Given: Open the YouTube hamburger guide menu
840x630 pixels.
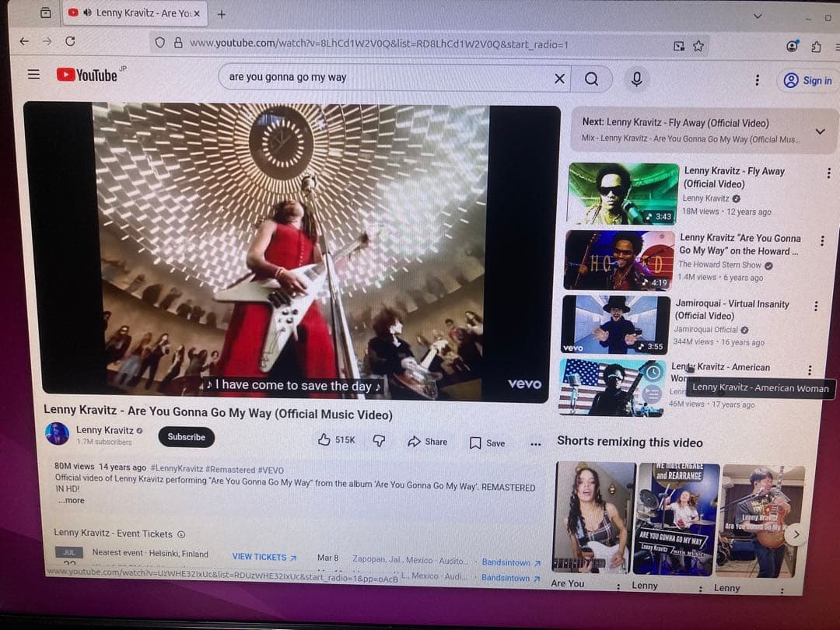Looking at the screenshot, I should pyautogui.click(x=33, y=75).
